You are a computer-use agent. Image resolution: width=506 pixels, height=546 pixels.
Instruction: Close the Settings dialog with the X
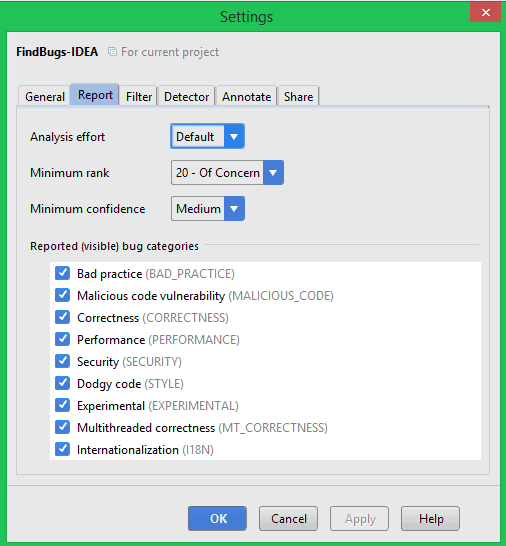point(485,13)
